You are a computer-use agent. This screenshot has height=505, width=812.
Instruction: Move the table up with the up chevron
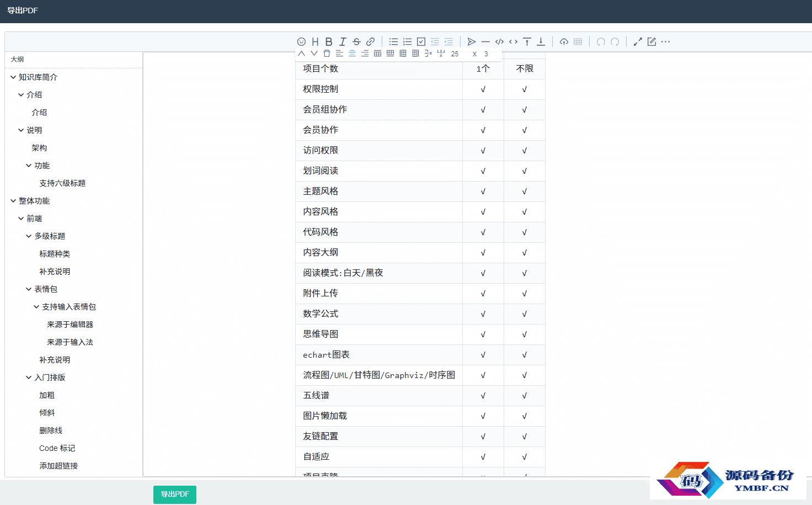click(x=301, y=54)
